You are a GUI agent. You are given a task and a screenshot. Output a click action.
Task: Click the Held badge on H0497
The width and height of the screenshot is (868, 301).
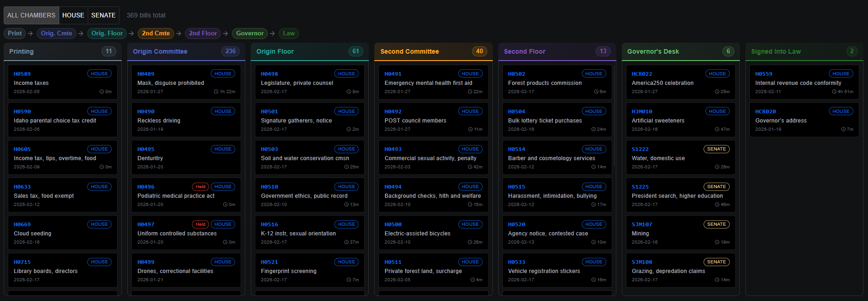tap(201, 224)
